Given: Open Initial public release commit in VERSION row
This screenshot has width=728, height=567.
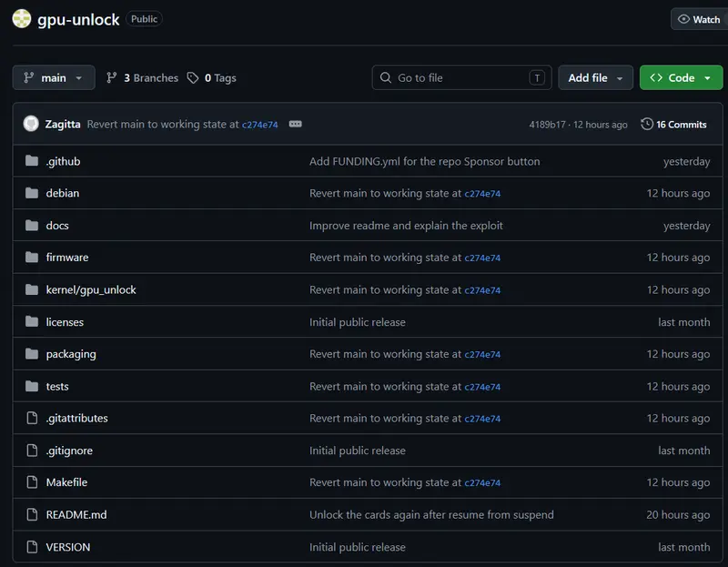Looking at the screenshot, I should (x=358, y=547).
